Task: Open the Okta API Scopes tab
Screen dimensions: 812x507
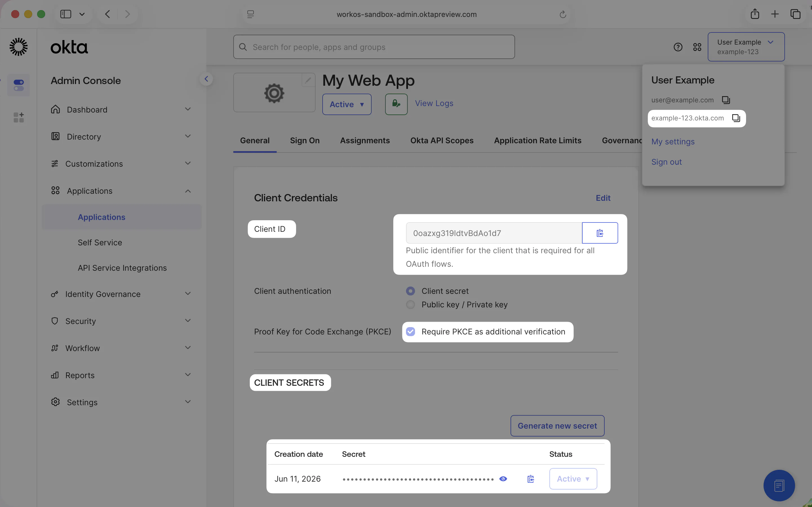Action: click(442, 140)
